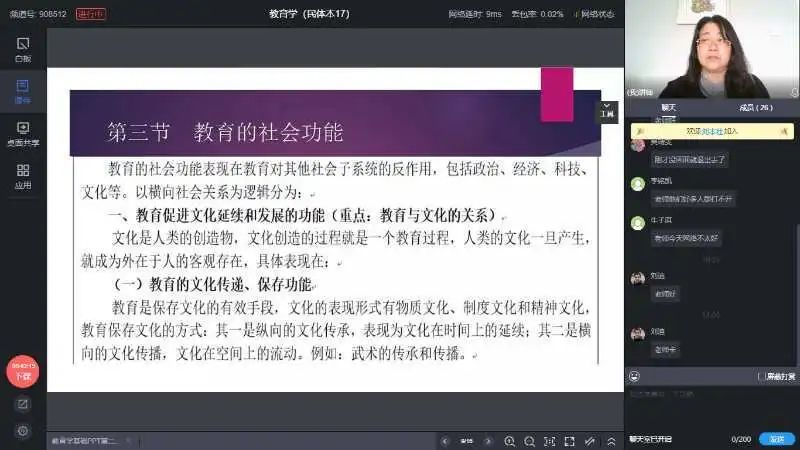Toggle the annotation pen icon in bottom bar

click(590, 441)
